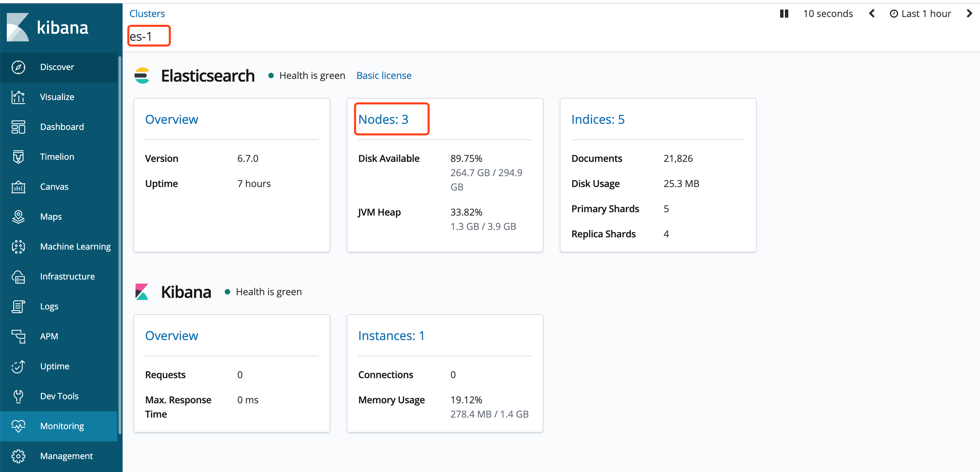980x472 pixels.
Task: Go back to Clusters list
Action: 147,13
